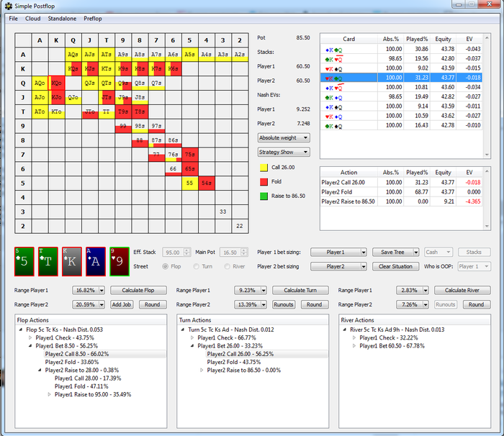This screenshot has width=504, height=436.
Task: Select the 33 pair cell in matrix
Action: point(223,212)
